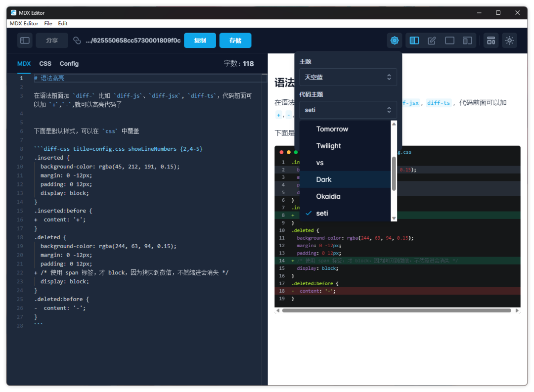Select the Okaidia code theme
The width and height of the screenshot is (534, 392).
[x=345, y=197]
